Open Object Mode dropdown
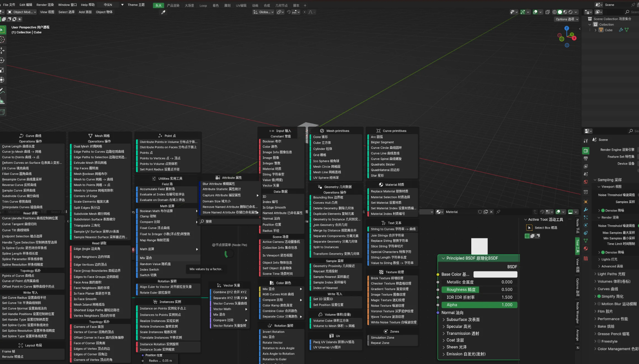 (22, 12)
